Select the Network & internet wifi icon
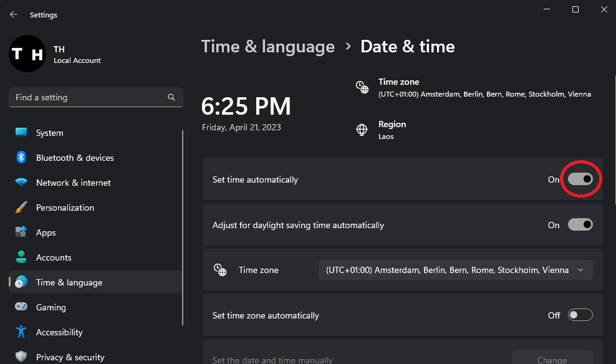Screen dimensions: 616x364 [x=22, y=183]
